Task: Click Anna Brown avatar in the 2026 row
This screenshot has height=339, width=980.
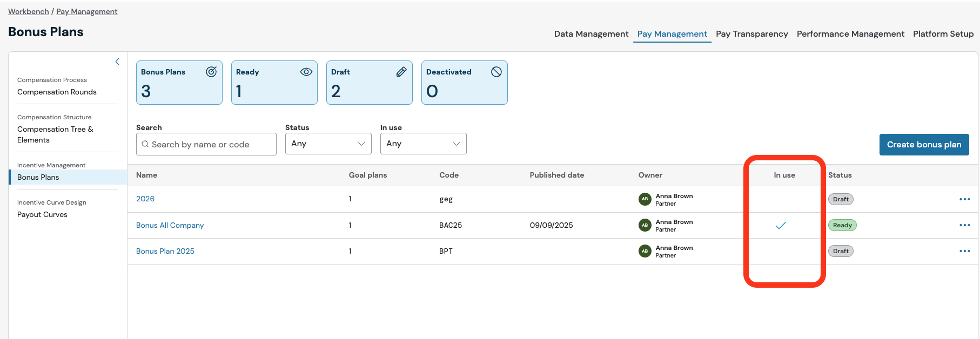Action: (x=645, y=199)
